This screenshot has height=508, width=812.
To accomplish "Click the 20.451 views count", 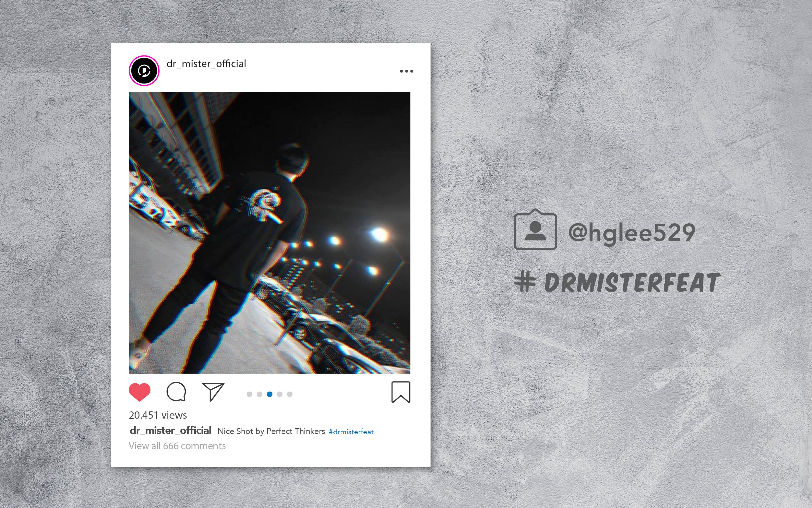I will [158, 415].
